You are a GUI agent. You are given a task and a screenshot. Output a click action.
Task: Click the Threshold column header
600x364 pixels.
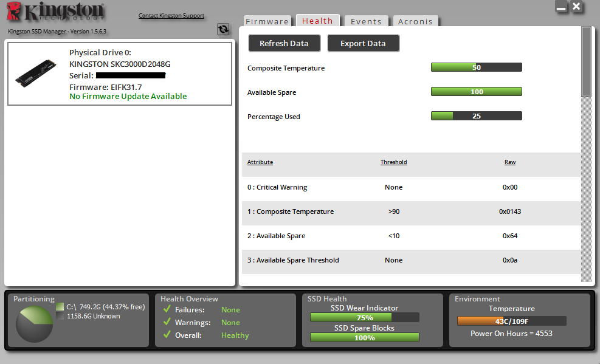(394, 162)
